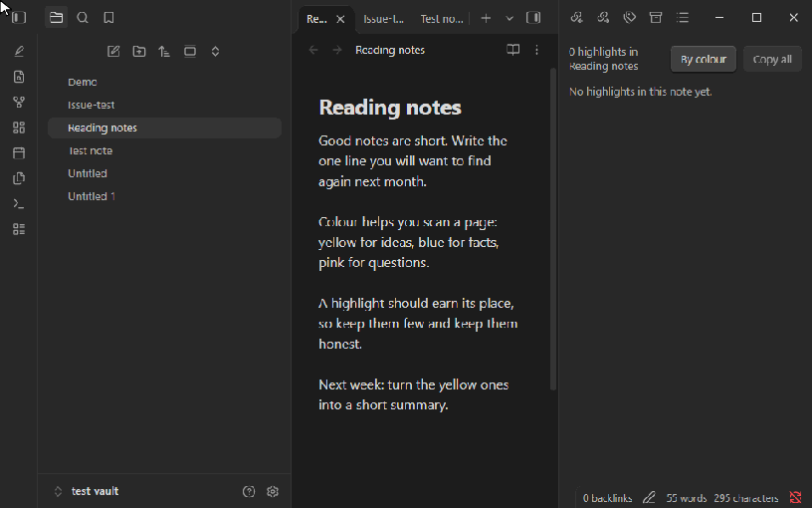This screenshot has width=812, height=508.
Task: Navigate forward in note history
Action: click(337, 50)
